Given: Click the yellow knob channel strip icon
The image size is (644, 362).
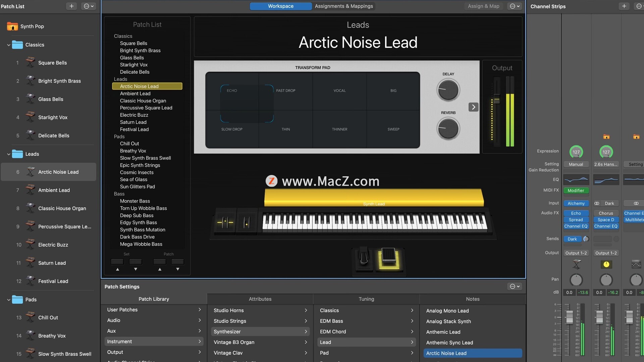Looking at the screenshot, I should [606, 264].
